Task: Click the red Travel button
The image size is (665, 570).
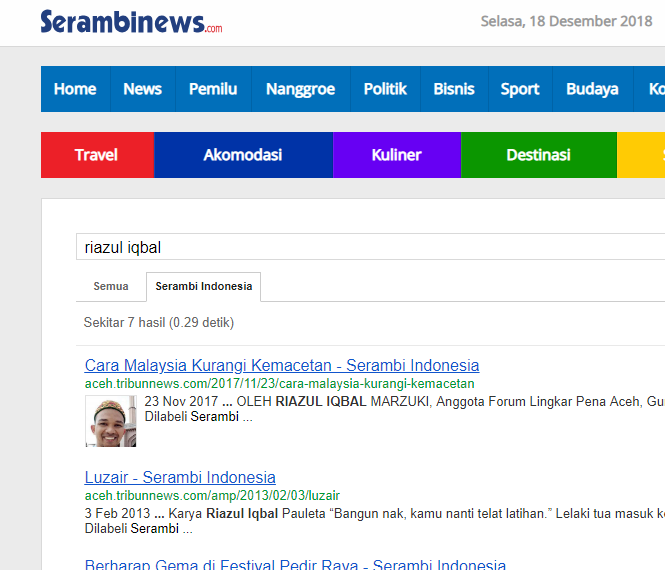Action: (97, 155)
